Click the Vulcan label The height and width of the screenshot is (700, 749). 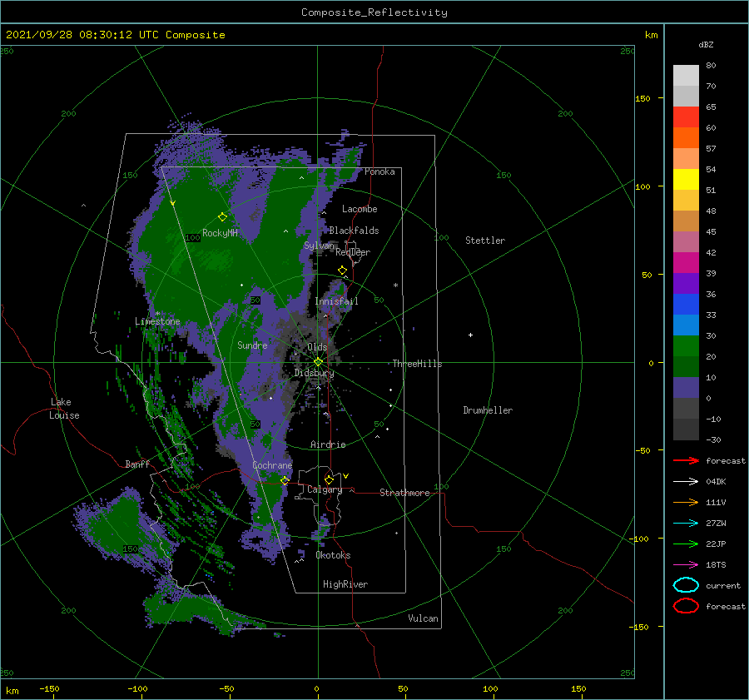[x=423, y=618]
